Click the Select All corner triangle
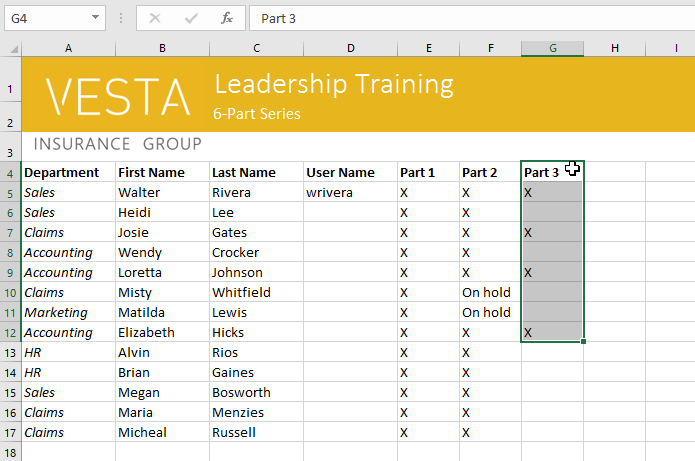The height and width of the screenshot is (461, 695). click(x=11, y=48)
